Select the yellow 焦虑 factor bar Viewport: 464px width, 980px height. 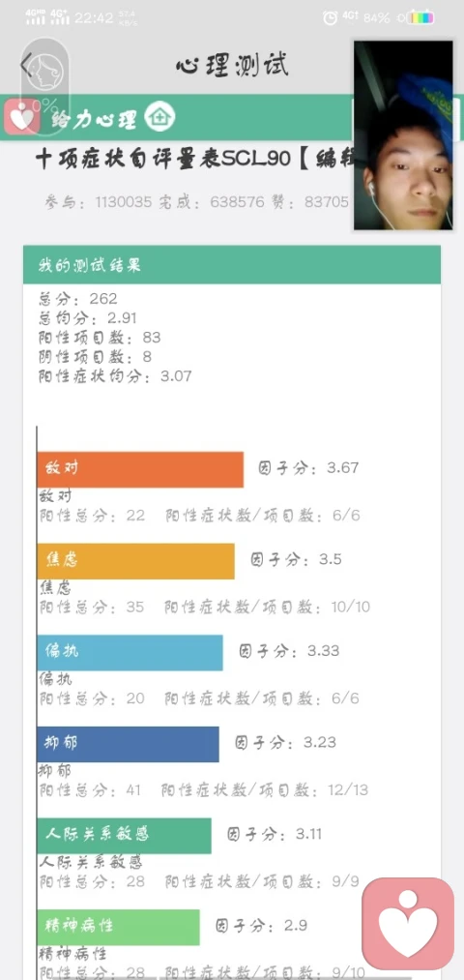135,561
